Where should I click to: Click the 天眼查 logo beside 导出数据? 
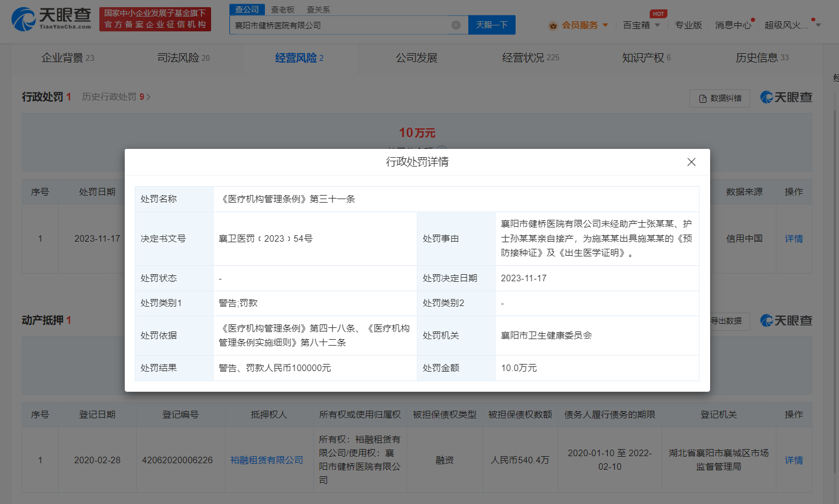point(786,321)
